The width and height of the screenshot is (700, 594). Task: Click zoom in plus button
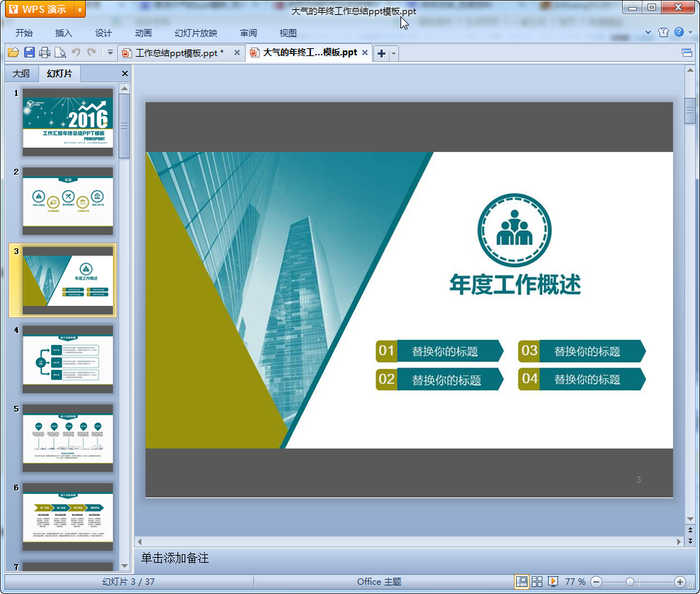pyautogui.click(x=680, y=581)
